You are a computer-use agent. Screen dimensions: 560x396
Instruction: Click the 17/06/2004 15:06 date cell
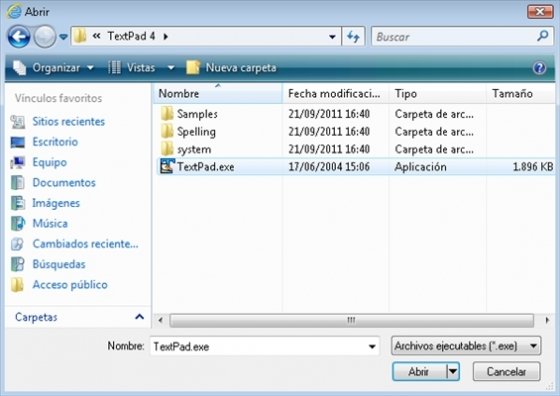329,167
